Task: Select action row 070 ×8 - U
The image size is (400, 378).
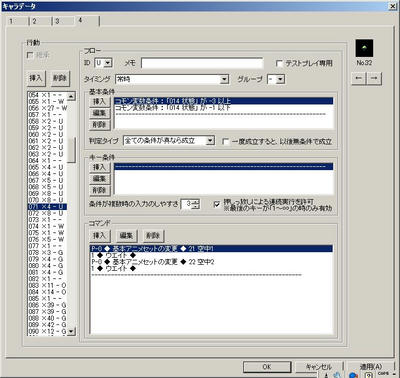Action: (47, 200)
